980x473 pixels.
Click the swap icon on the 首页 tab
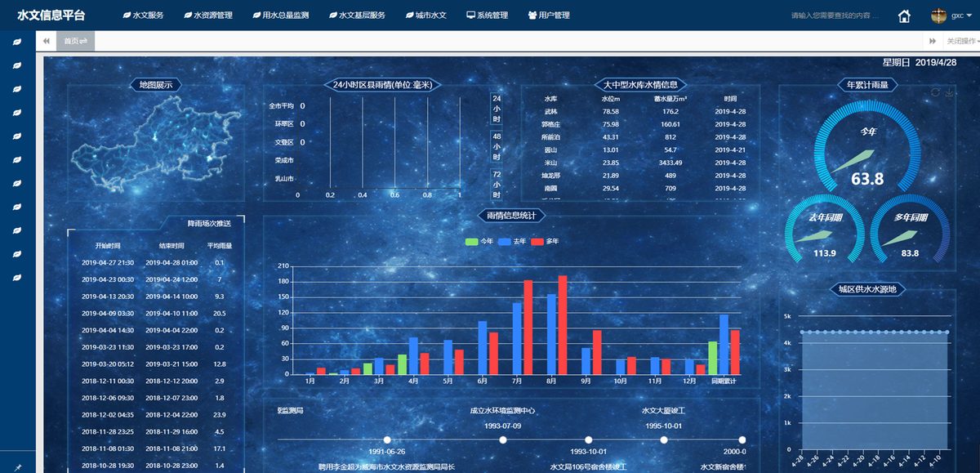click(83, 41)
